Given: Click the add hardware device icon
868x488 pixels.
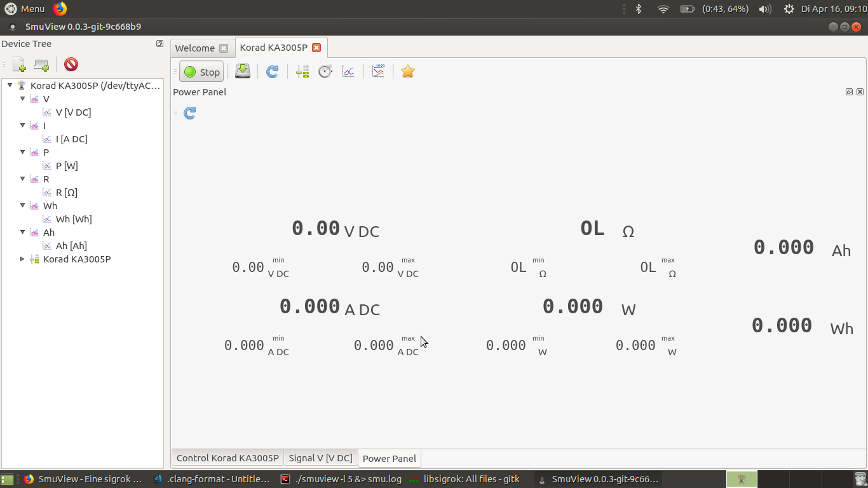Looking at the screenshot, I should (41, 65).
